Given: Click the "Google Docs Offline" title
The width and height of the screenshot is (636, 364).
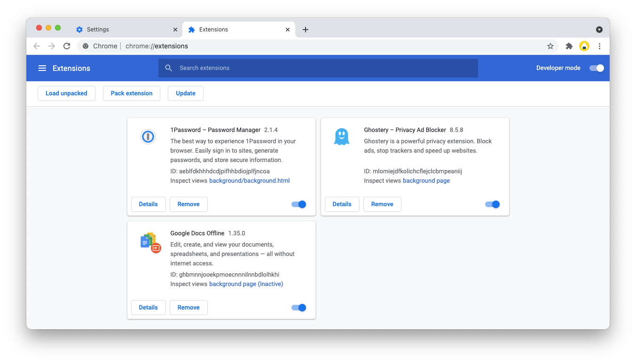Looking at the screenshot, I should click(x=197, y=233).
